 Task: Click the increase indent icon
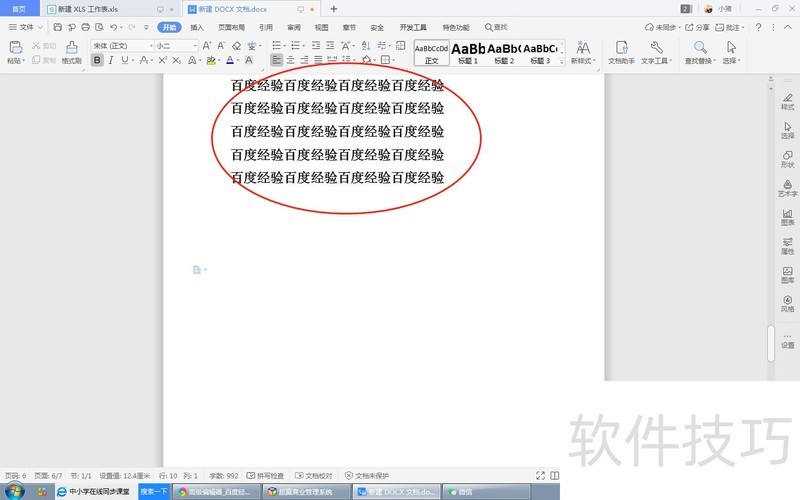330,45
